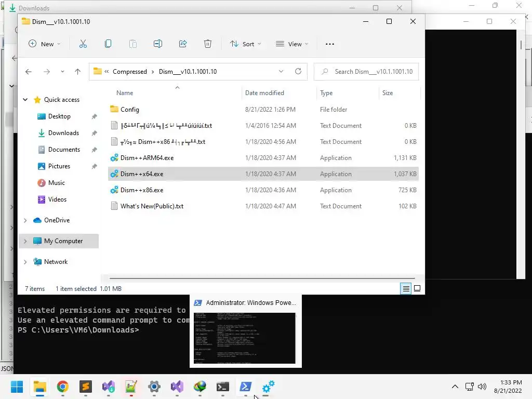
Task: Select Dism++x64.exe file
Action: [263, 174]
